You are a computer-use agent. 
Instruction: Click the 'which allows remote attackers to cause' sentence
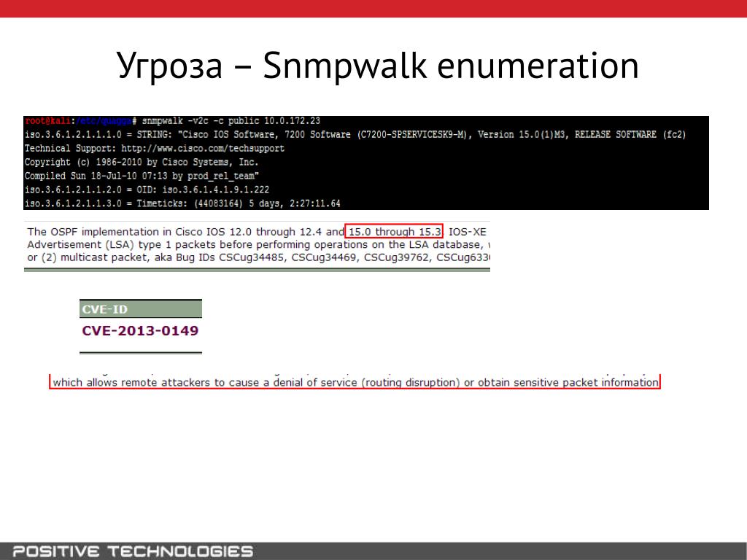[355, 382]
